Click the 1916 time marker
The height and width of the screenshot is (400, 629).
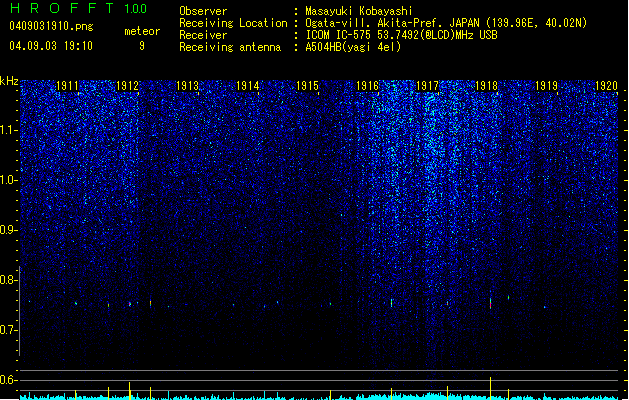[367, 86]
